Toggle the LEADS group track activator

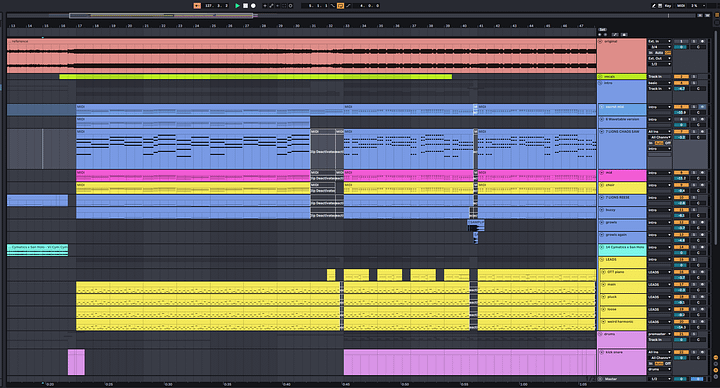[681, 260]
